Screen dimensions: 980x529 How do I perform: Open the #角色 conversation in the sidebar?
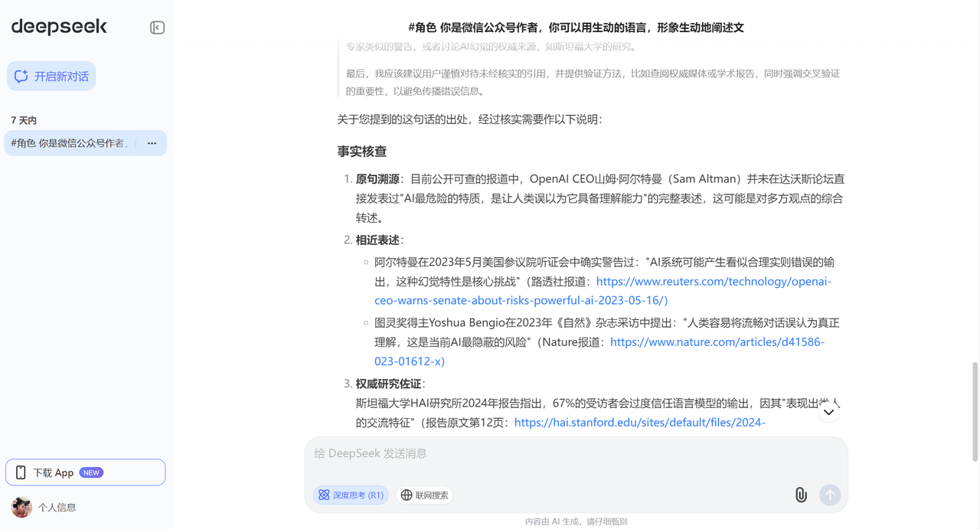86,143
